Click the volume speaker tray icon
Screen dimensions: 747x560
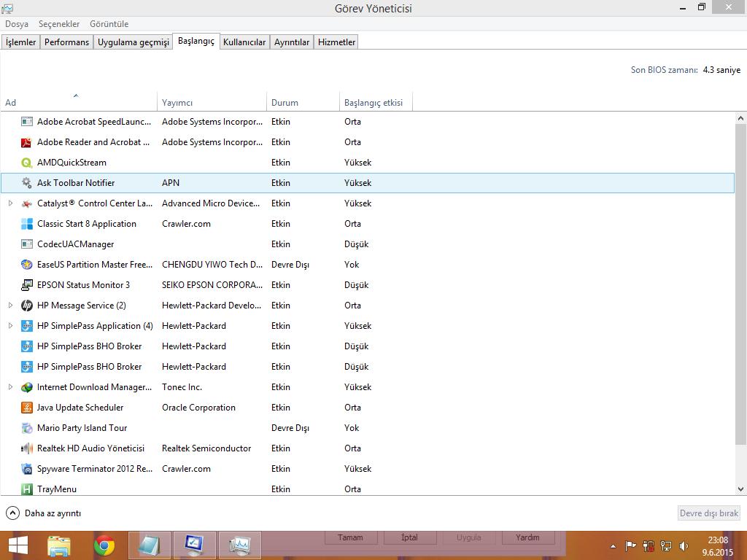[x=684, y=545]
